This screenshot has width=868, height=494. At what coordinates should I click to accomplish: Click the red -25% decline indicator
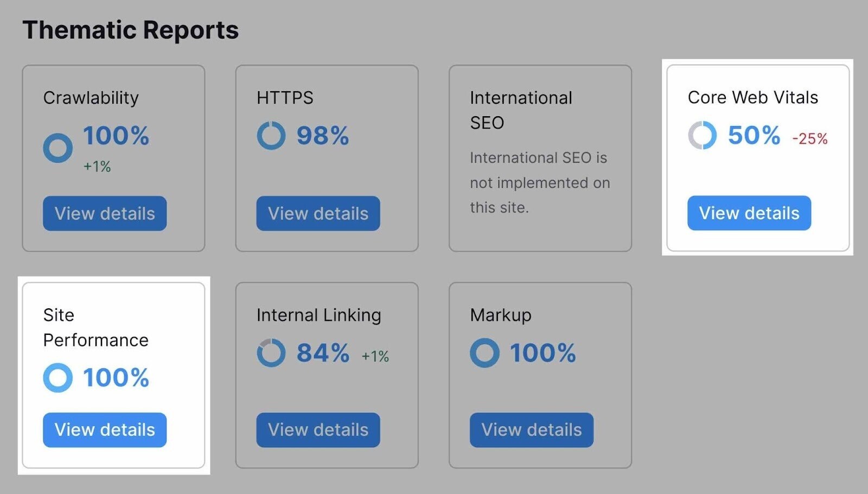click(x=808, y=139)
